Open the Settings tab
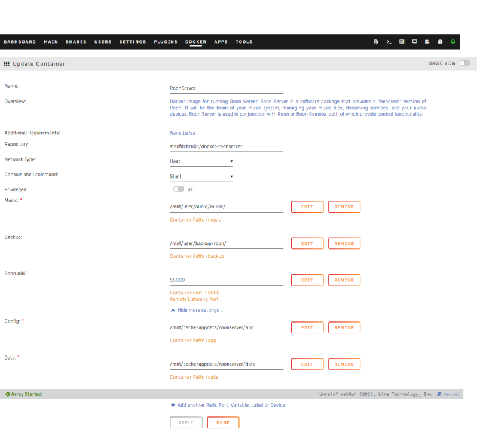The width and height of the screenshot is (477, 448). click(x=133, y=42)
